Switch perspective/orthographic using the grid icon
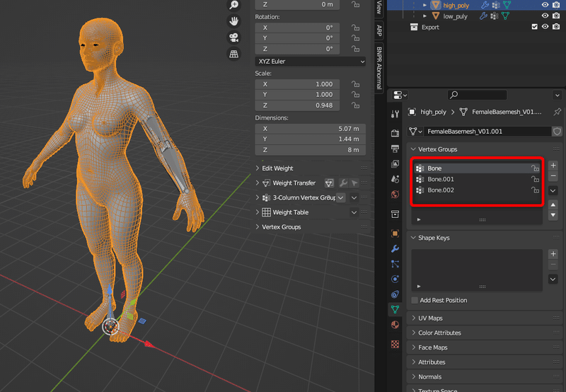Screen dimensions: 566x392 point(234,54)
